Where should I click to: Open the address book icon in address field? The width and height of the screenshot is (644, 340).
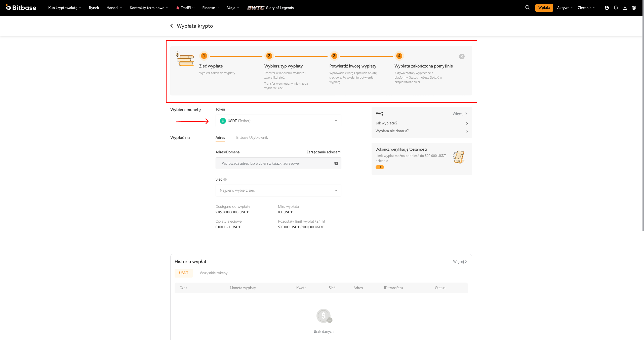point(336,163)
